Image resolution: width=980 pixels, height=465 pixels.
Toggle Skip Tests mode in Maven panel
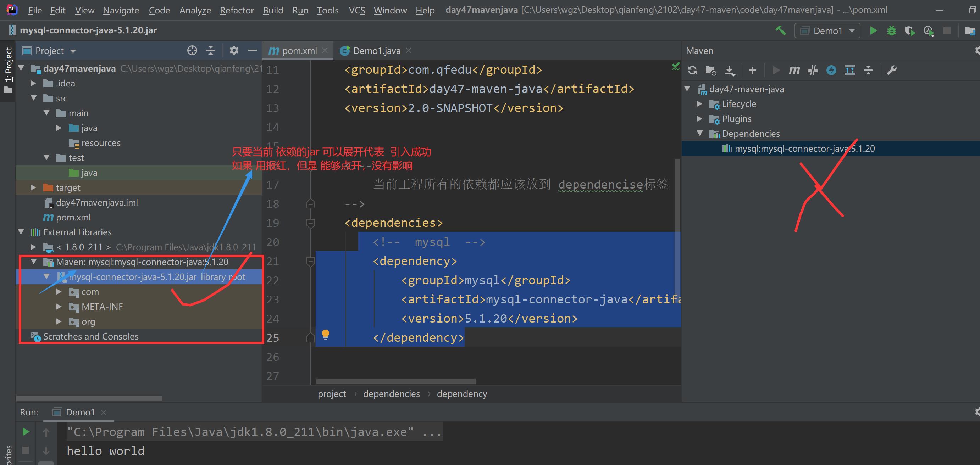point(813,70)
